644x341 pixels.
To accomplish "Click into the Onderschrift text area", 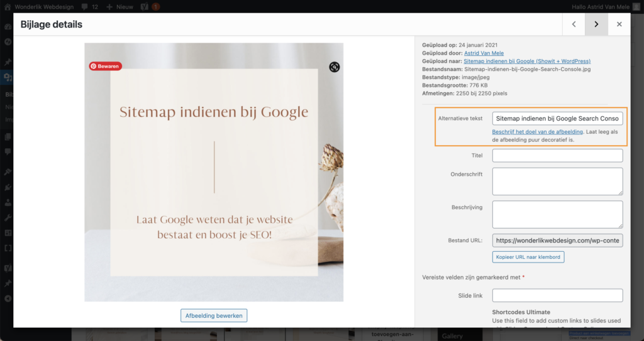I will click(557, 181).
